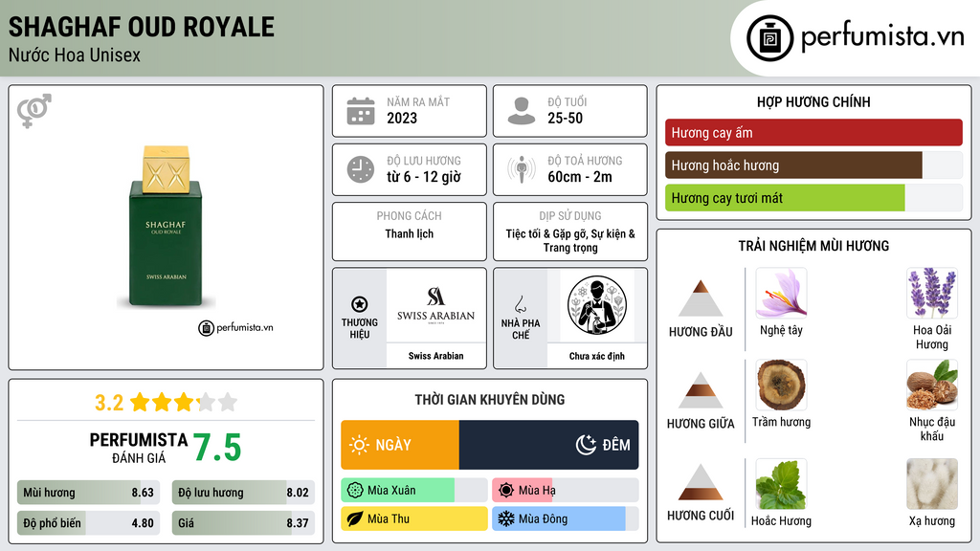Click the Giá 8.37 rating bar
Image resolution: width=980 pixels, height=551 pixels.
[x=243, y=523]
